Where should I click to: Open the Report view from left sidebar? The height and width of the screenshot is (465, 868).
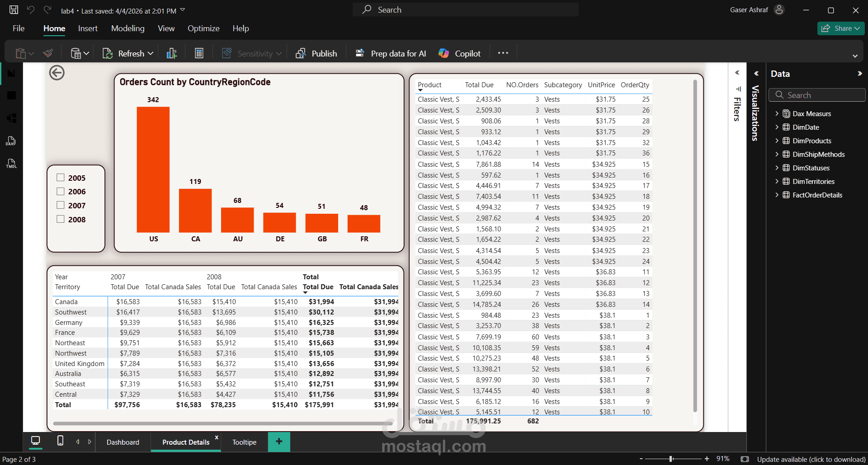tap(12, 73)
